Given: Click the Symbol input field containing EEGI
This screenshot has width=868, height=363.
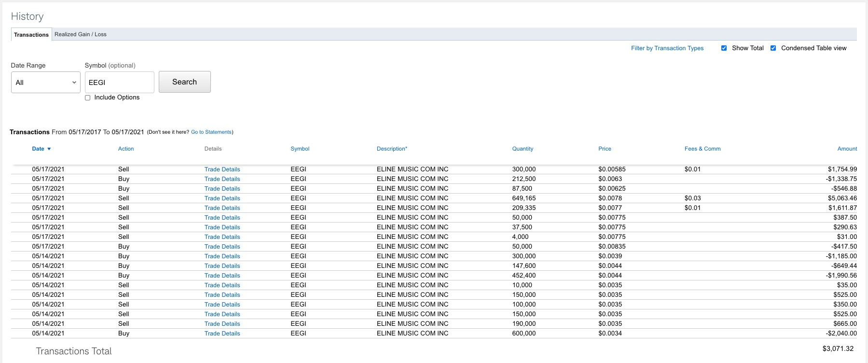Looking at the screenshot, I should coord(119,83).
